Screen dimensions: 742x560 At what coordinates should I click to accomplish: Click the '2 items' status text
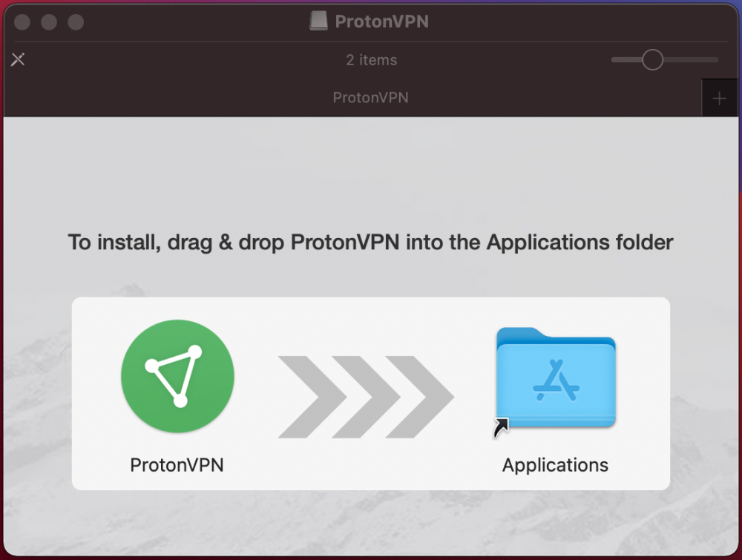pyautogui.click(x=372, y=60)
